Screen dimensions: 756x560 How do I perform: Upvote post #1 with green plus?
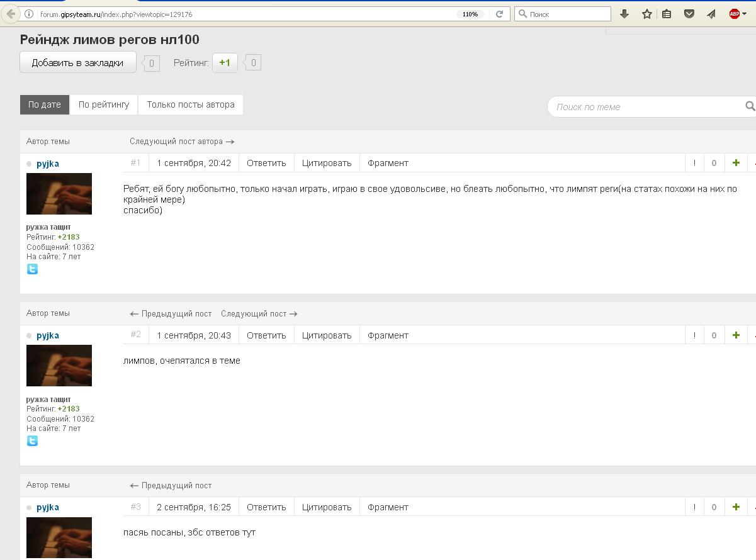736,163
